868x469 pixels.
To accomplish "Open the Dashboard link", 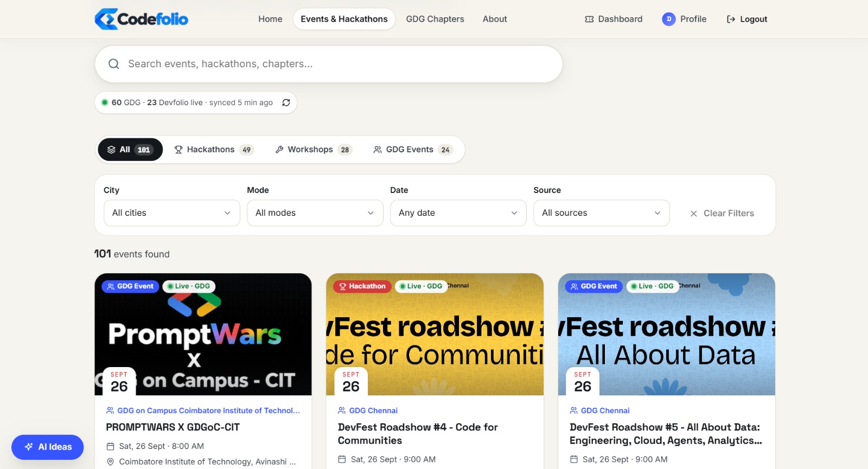I will 614,19.
